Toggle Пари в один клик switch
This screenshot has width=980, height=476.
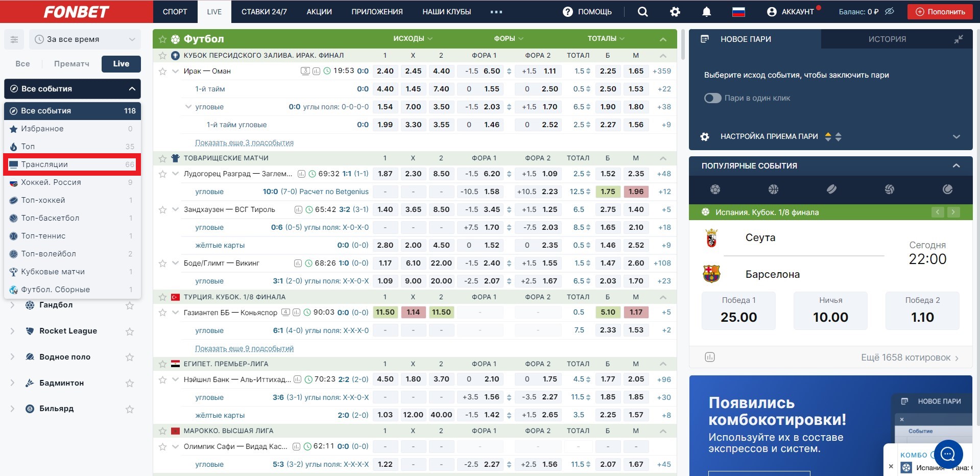712,98
